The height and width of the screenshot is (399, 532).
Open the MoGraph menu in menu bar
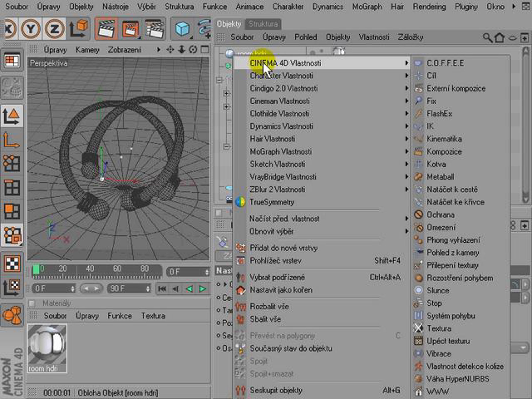(x=367, y=6)
